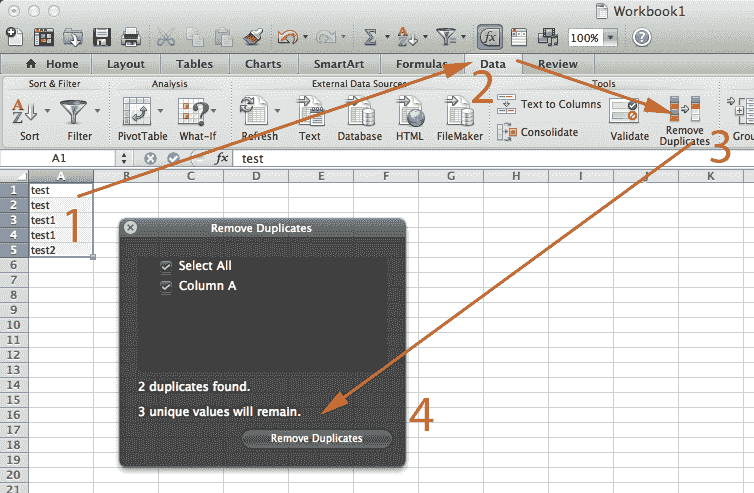Open the Validate data tool
The image size is (754, 493).
629,119
